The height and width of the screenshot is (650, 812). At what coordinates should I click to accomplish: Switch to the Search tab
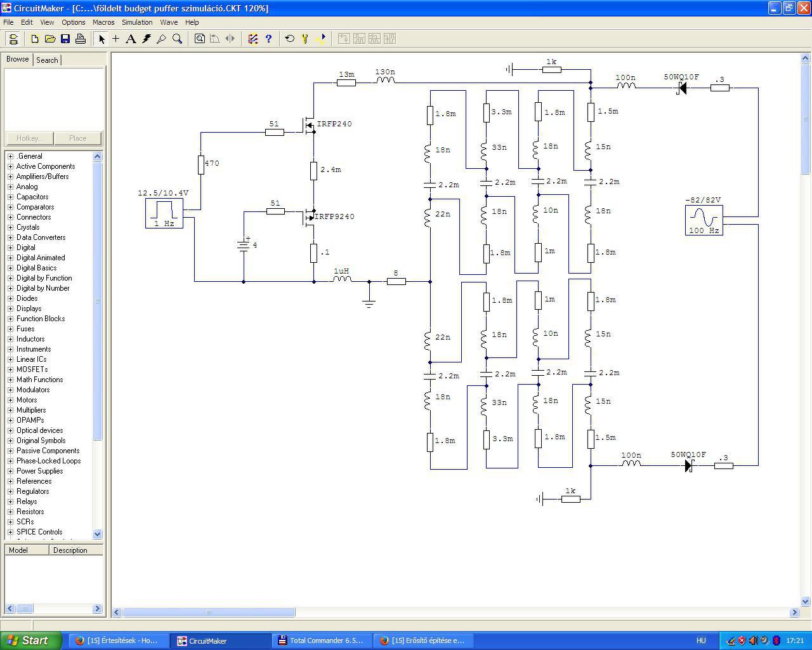pyautogui.click(x=47, y=60)
